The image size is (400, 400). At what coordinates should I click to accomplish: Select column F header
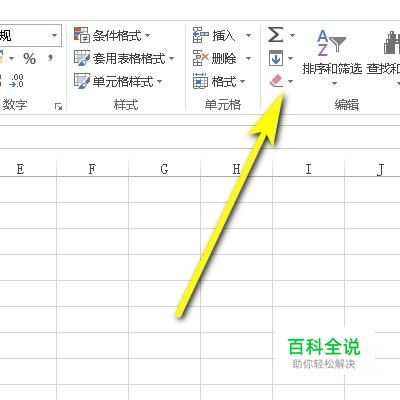(92, 169)
